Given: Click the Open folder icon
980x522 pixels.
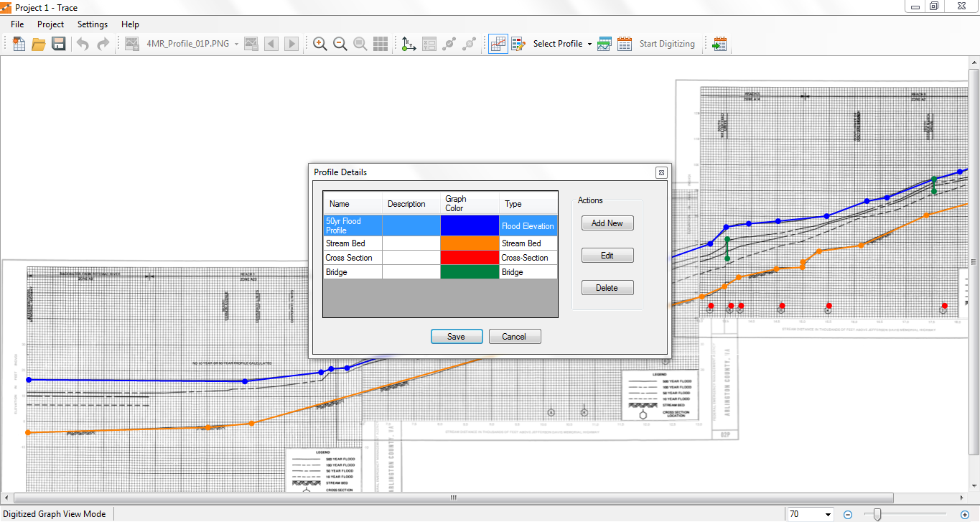Looking at the screenshot, I should (x=39, y=44).
